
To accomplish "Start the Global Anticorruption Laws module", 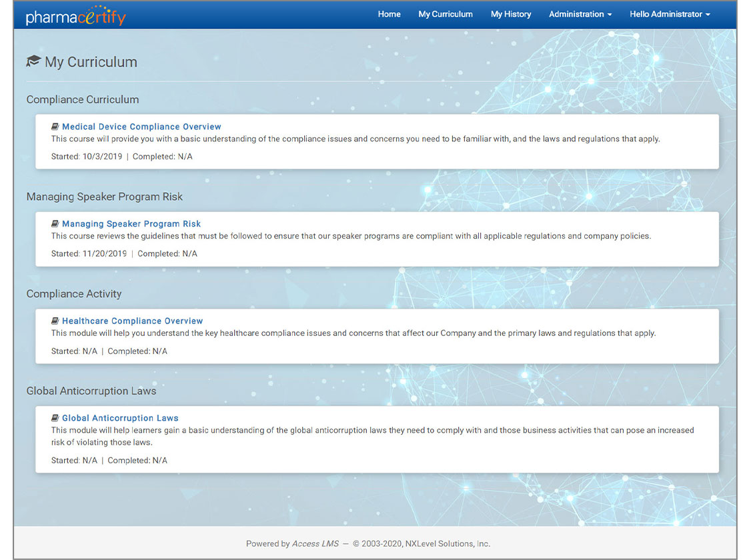I will 120,418.
